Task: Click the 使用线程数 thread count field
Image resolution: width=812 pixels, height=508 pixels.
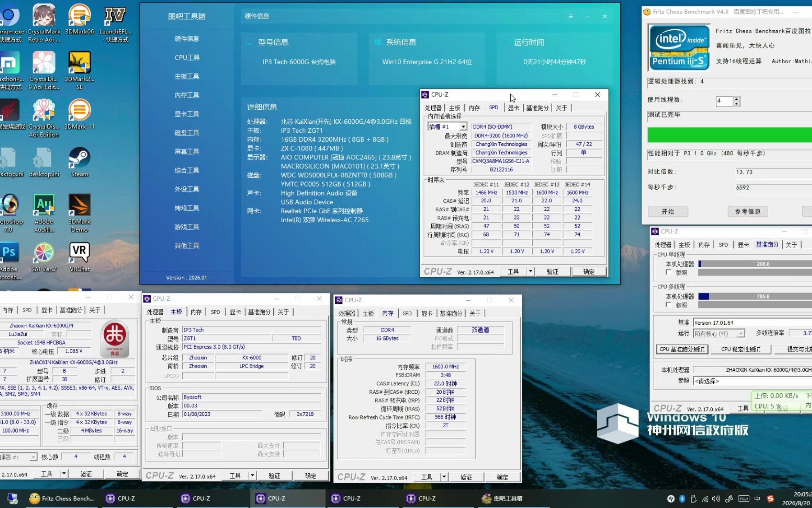Action: (x=724, y=101)
